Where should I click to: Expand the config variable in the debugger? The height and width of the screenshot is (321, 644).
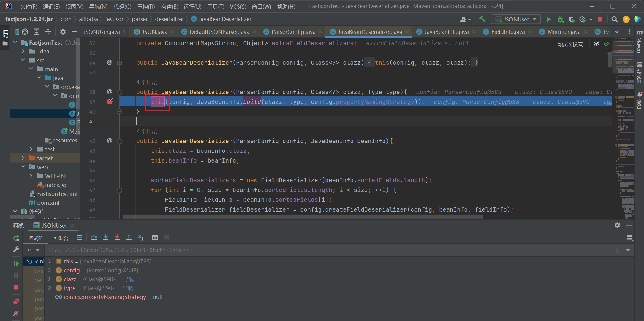coord(50,270)
